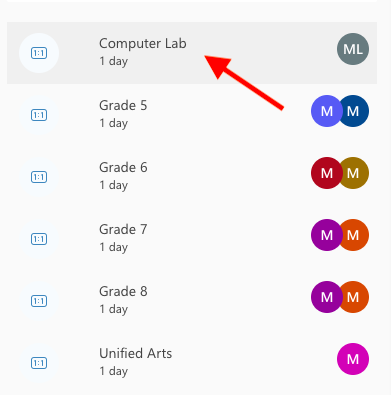391x395 pixels.
Task: Click the red M avatar on Grade 6
Action: click(325, 173)
